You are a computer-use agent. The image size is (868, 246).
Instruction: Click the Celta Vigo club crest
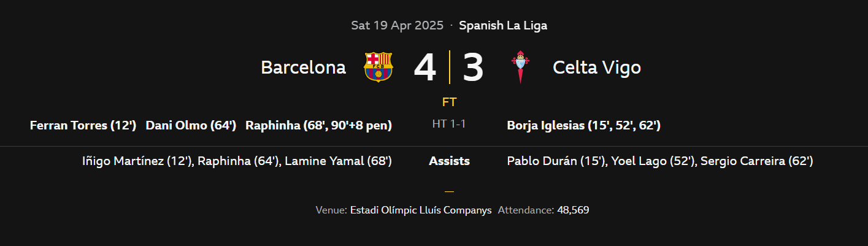pyautogui.click(x=520, y=67)
